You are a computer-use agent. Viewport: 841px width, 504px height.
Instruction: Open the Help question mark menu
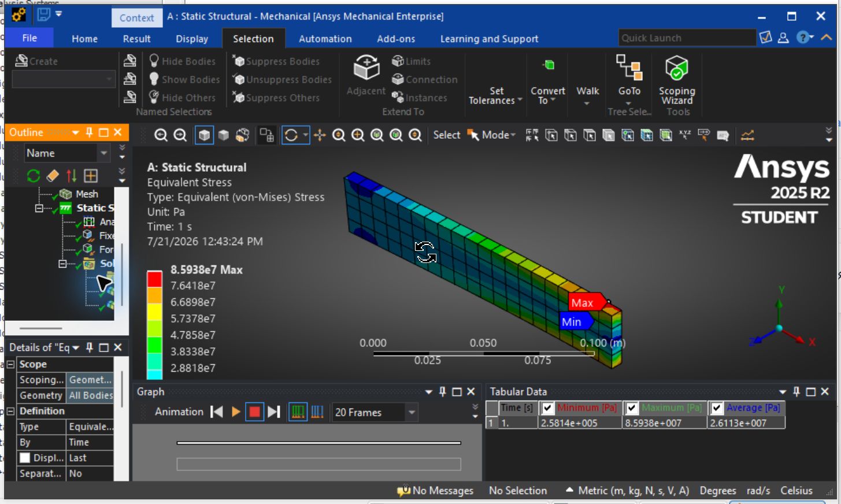click(805, 38)
